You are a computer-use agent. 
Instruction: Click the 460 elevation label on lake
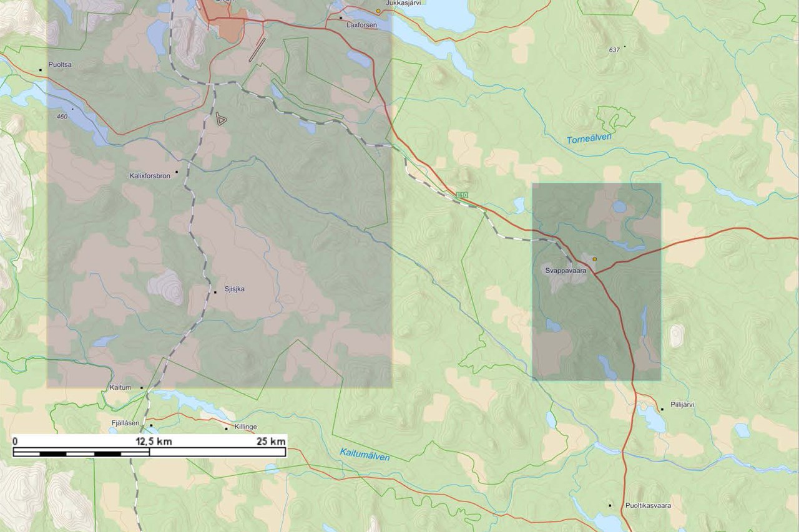61,115
